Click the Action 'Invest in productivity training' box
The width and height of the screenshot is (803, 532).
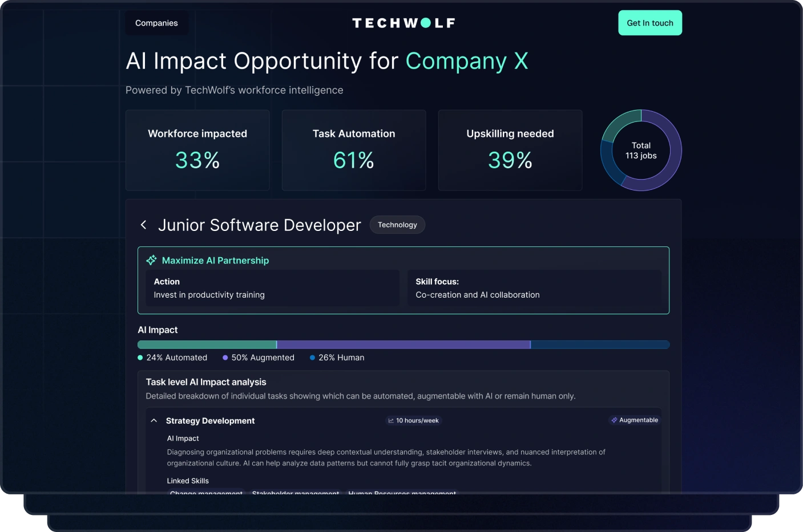click(x=272, y=288)
